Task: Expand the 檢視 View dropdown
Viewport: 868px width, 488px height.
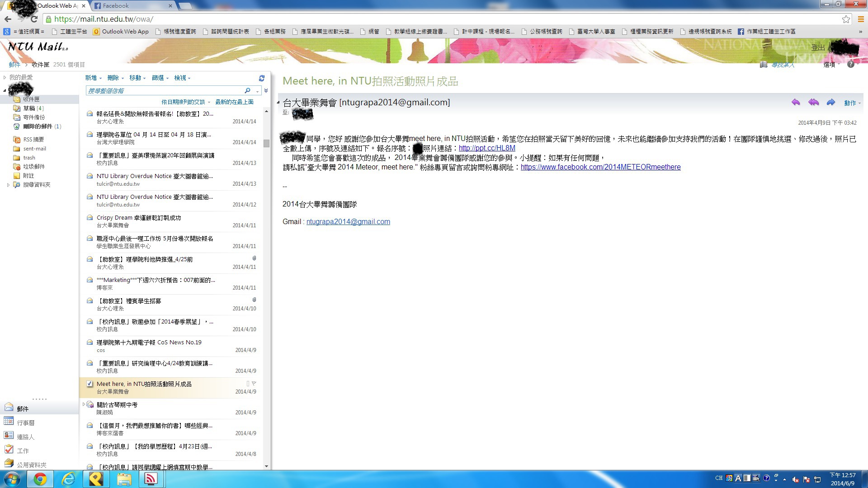Action: click(182, 78)
